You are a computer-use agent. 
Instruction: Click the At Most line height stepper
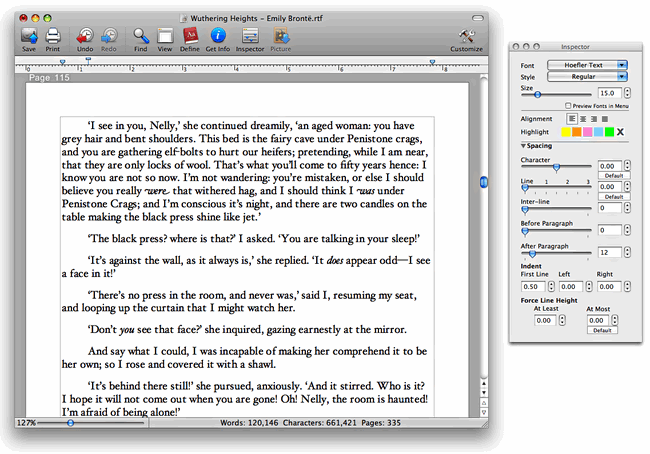click(615, 320)
